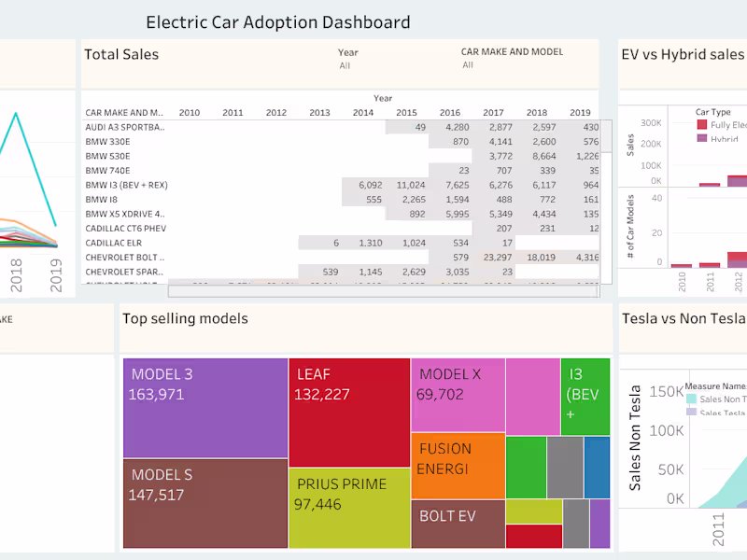Click the horizontal scrollbar below the sales table

pos(384,291)
